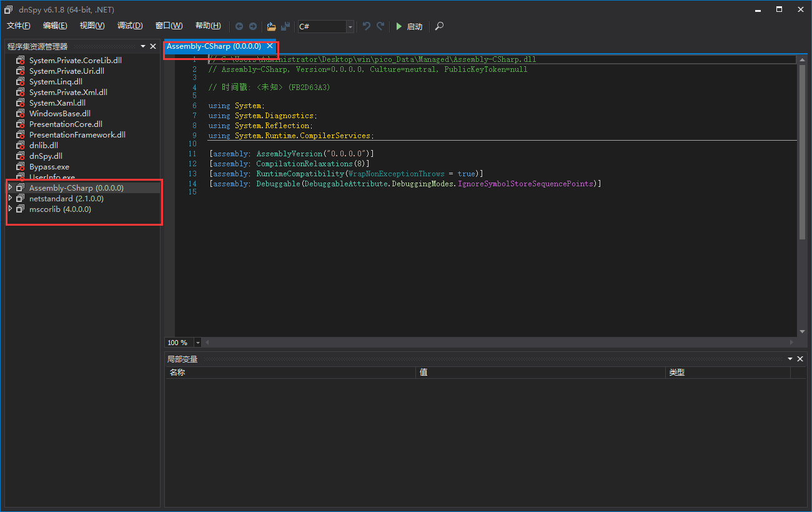Click the 类型 column header
The image size is (812, 512).
(728, 373)
